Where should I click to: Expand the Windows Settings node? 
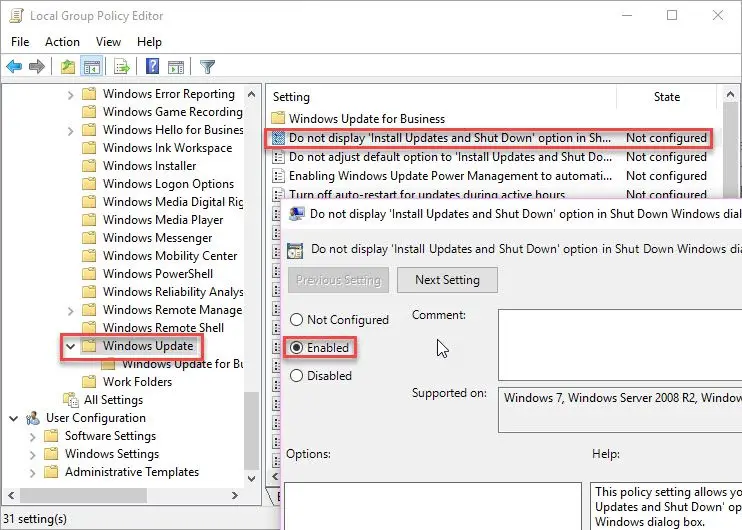[x=33, y=455]
